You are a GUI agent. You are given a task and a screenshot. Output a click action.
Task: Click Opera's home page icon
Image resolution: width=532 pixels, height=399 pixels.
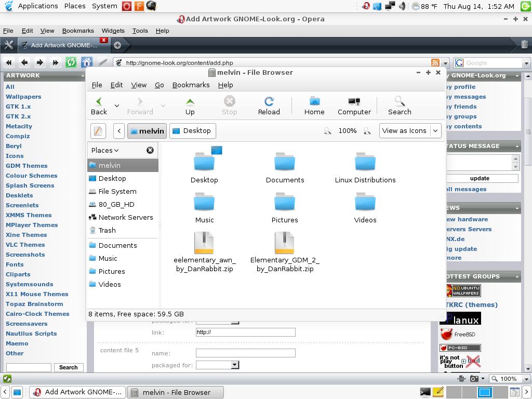click(x=87, y=62)
